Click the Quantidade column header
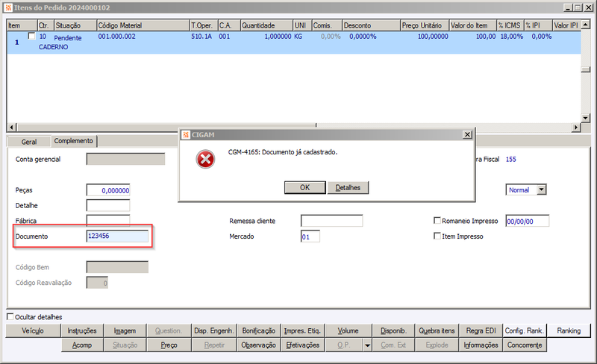Image resolution: width=597 pixels, height=364 pixels. point(266,25)
